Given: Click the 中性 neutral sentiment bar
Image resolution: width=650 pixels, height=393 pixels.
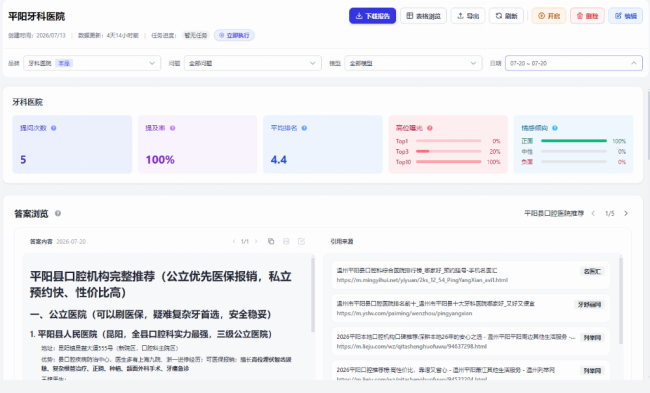Looking at the screenshot, I should coord(574,151).
